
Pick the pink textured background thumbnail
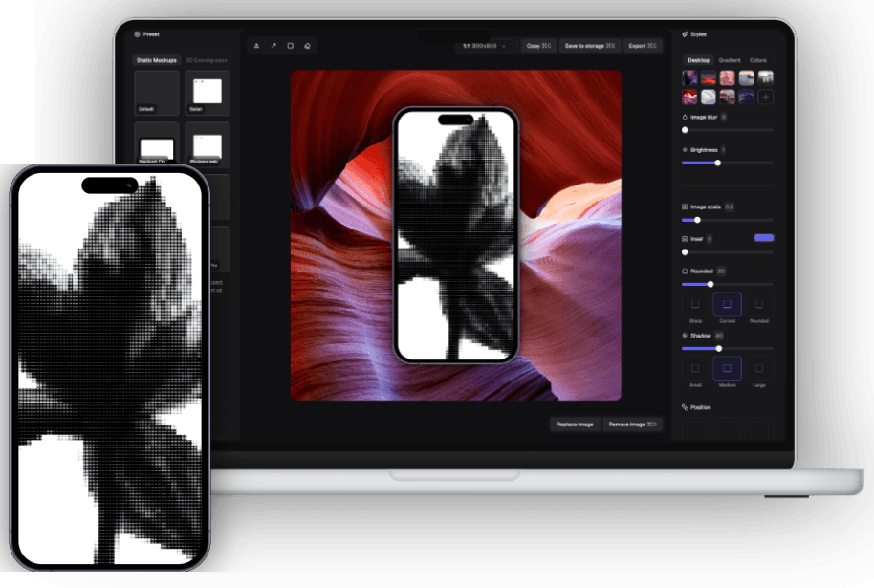coord(728,78)
